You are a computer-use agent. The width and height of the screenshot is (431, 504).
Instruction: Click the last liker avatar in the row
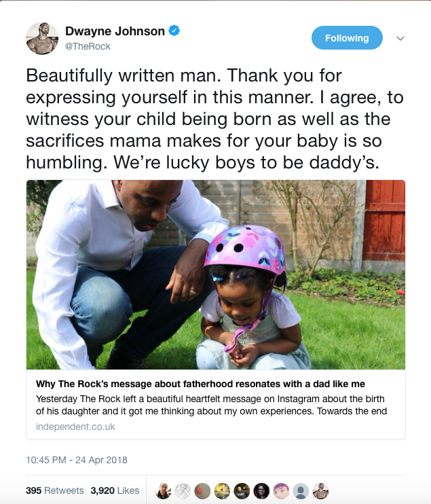pyautogui.click(x=320, y=490)
